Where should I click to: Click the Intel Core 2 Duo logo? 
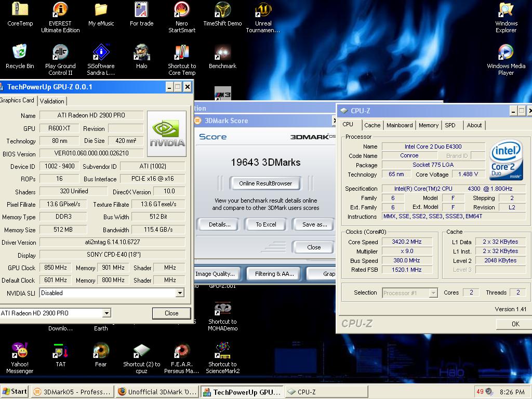(506, 159)
